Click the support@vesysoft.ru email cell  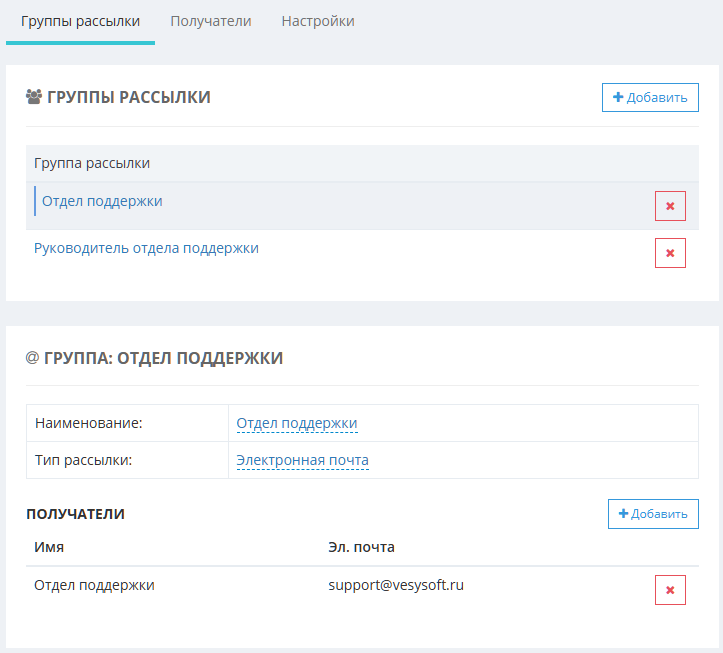[x=396, y=585]
